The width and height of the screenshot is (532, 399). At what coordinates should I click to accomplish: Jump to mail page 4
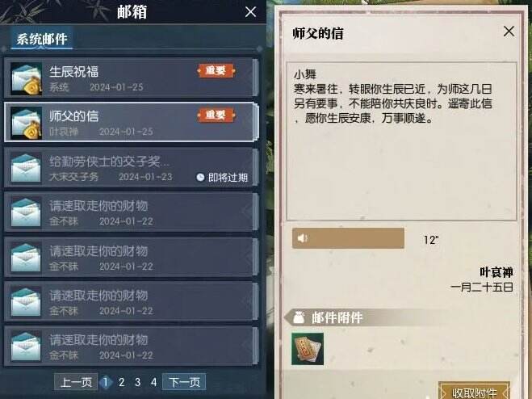(x=153, y=382)
